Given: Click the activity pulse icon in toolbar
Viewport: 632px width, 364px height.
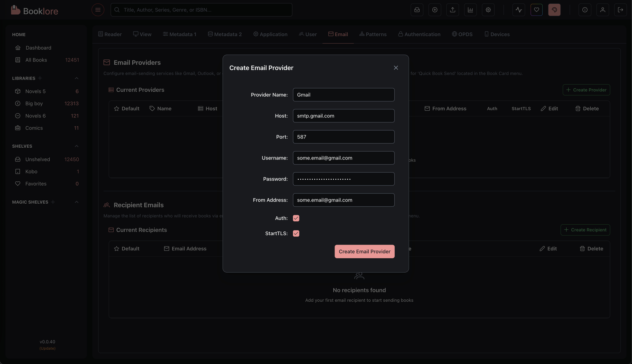Looking at the screenshot, I should tap(519, 10).
